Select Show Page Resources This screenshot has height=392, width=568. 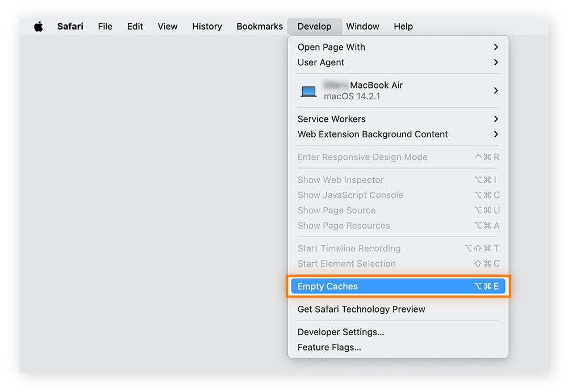398,226
